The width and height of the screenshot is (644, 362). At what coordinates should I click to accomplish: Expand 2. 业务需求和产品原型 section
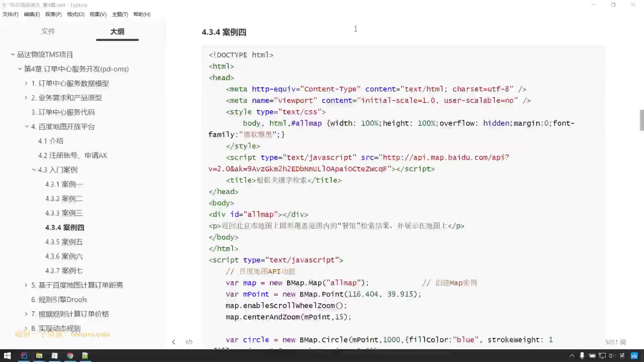(x=26, y=98)
